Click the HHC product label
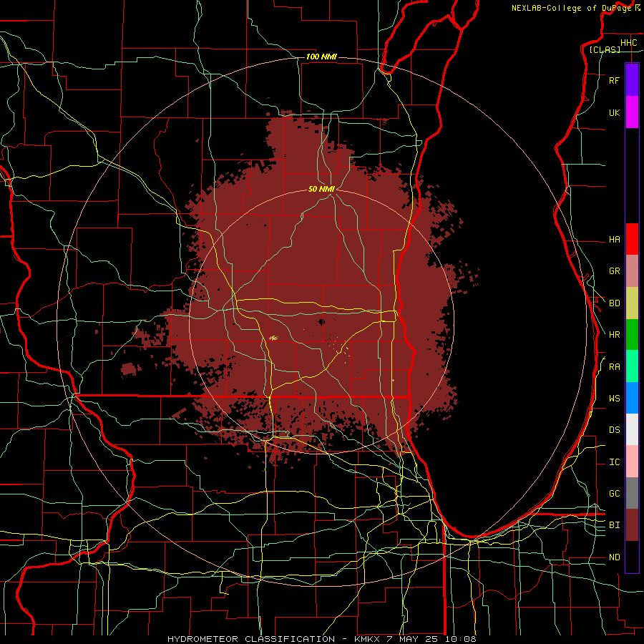644x644 pixels. (628, 43)
